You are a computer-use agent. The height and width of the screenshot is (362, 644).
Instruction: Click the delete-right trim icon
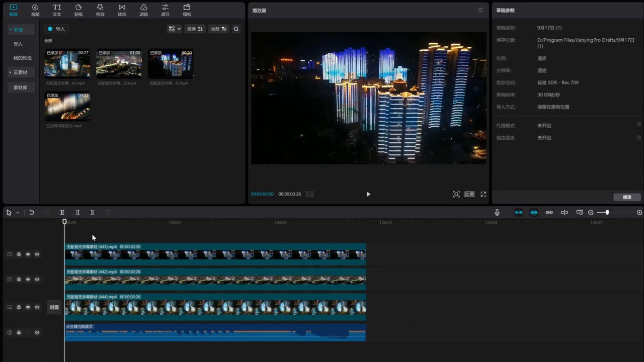(x=93, y=213)
